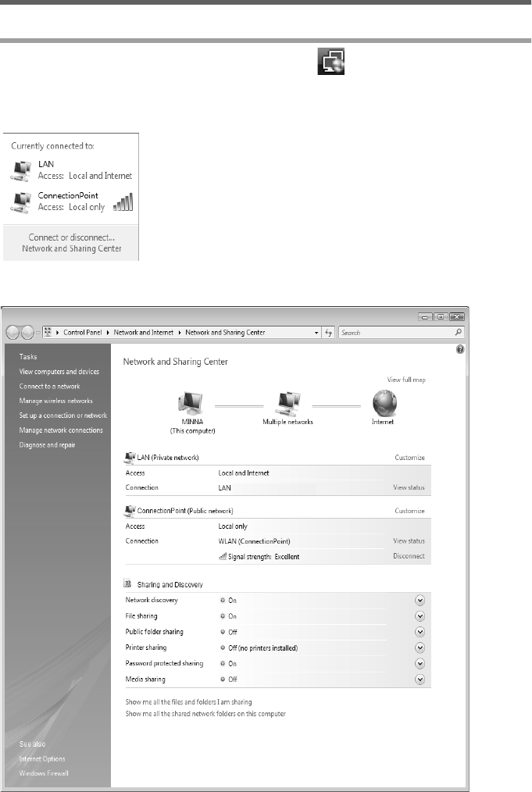532x792 pixels.
Task: Open Windows Firewall under See also
Action: coord(44,773)
